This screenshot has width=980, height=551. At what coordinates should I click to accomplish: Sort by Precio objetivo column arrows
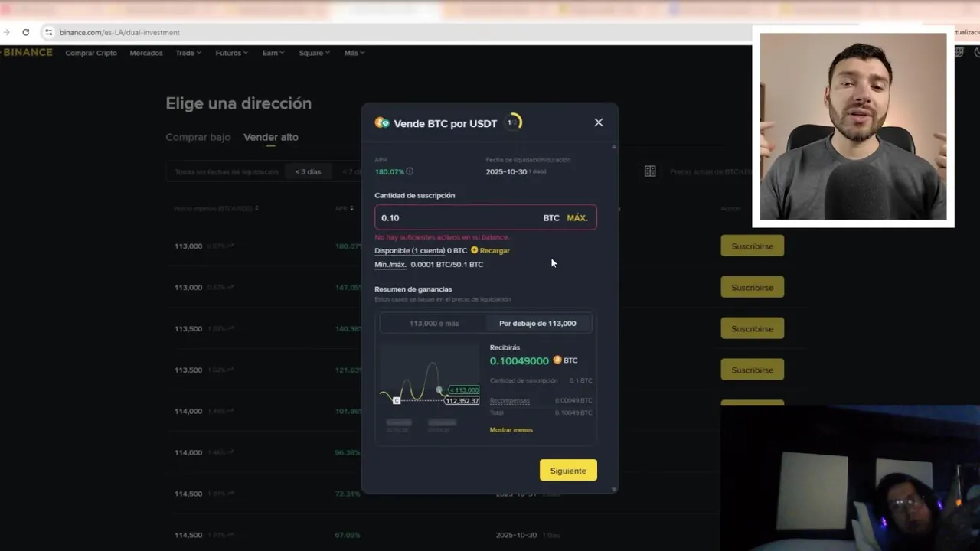click(x=256, y=208)
